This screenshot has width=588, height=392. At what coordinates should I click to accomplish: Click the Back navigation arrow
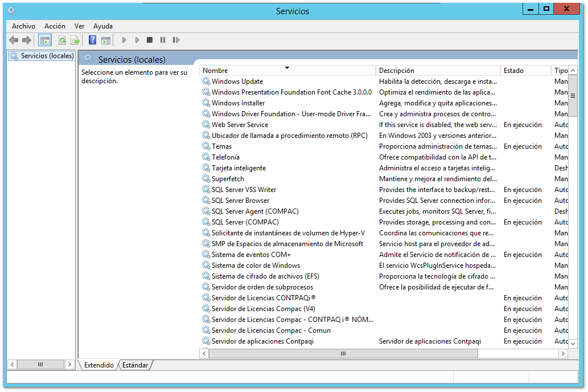[x=13, y=40]
